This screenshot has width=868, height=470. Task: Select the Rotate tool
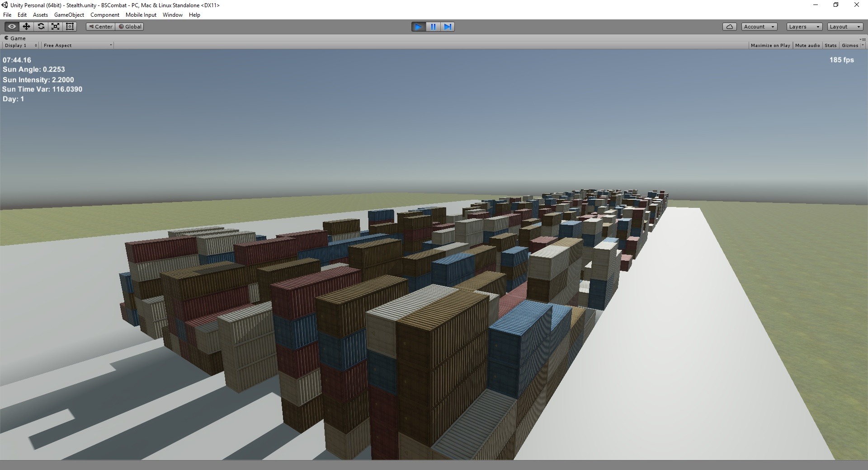click(x=41, y=27)
